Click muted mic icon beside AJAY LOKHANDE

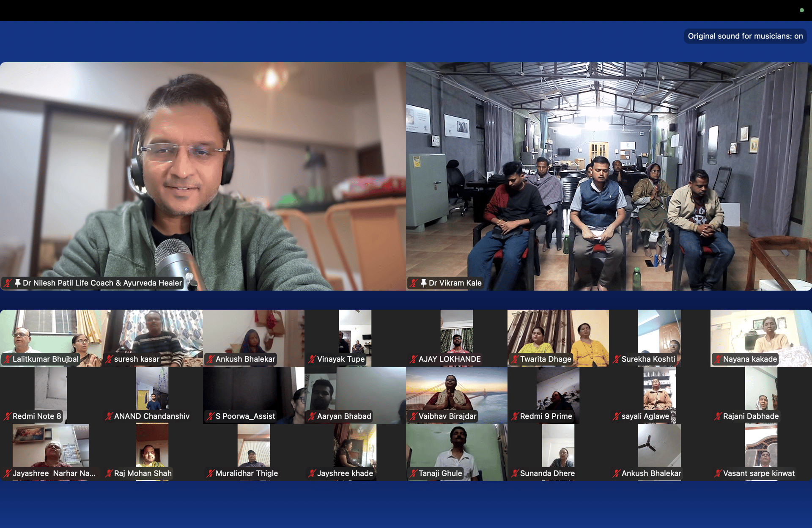click(413, 359)
